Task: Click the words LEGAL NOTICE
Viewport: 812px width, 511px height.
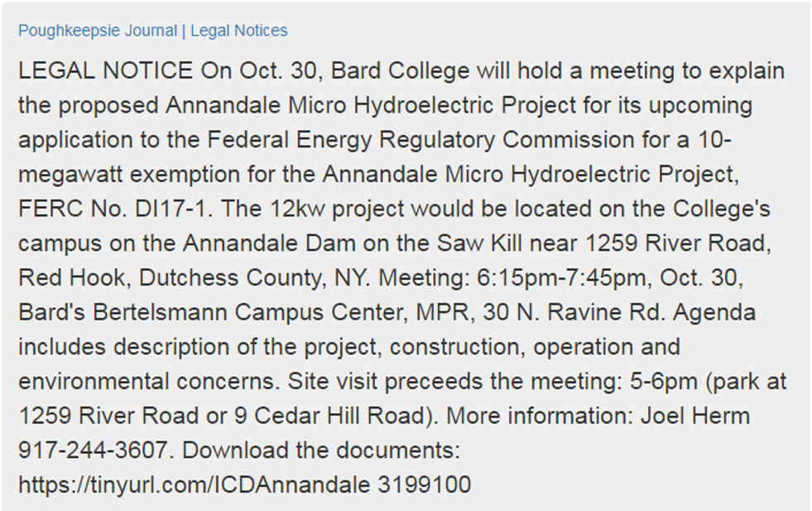Action: (105, 71)
